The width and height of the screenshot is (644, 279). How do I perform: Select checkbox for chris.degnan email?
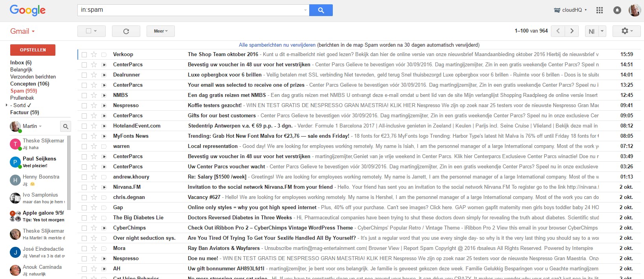(x=84, y=197)
